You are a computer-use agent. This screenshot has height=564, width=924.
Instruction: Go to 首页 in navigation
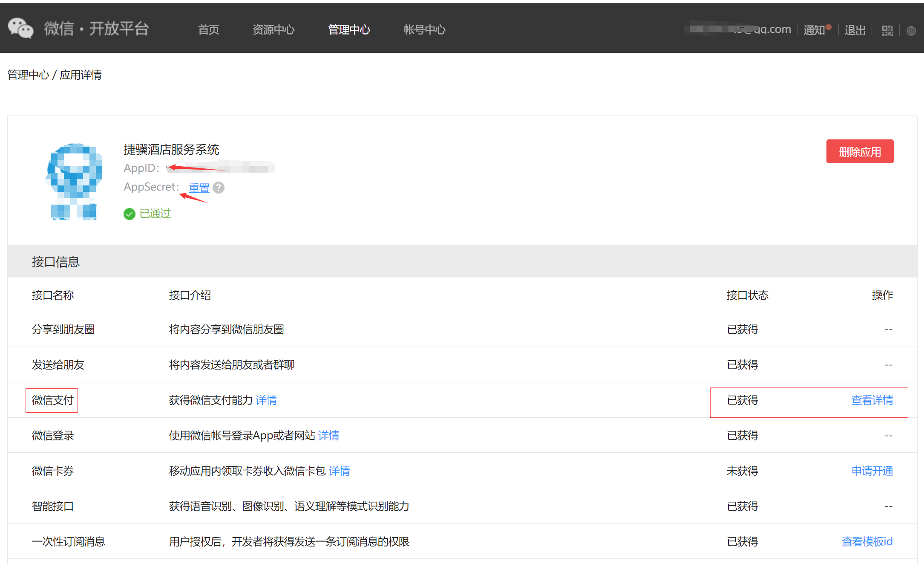tap(208, 29)
